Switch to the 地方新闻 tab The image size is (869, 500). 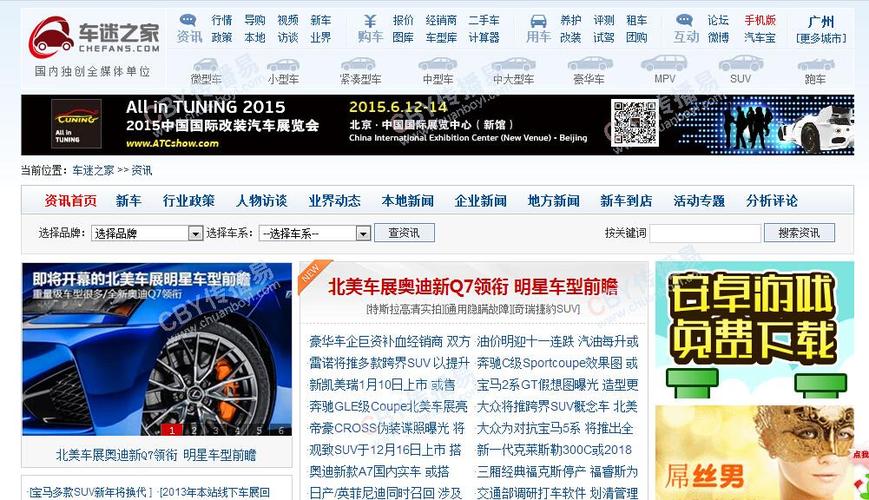click(554, 201)
